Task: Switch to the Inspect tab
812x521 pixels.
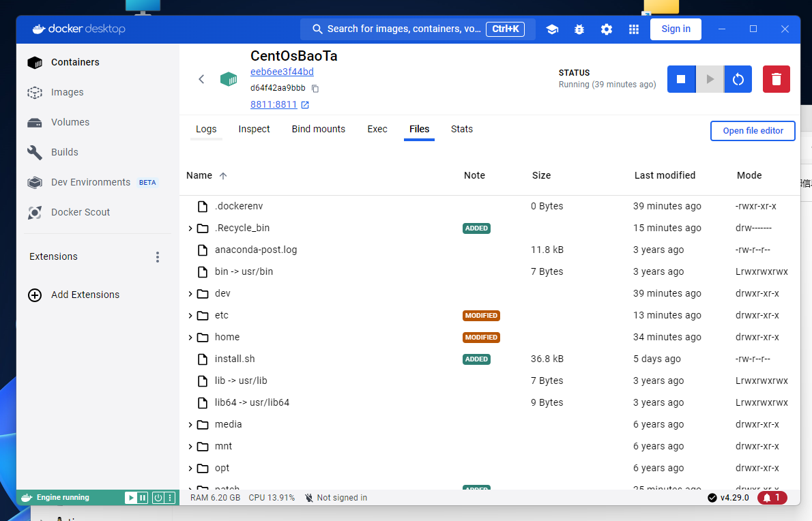Action: (x=255, y=130)
